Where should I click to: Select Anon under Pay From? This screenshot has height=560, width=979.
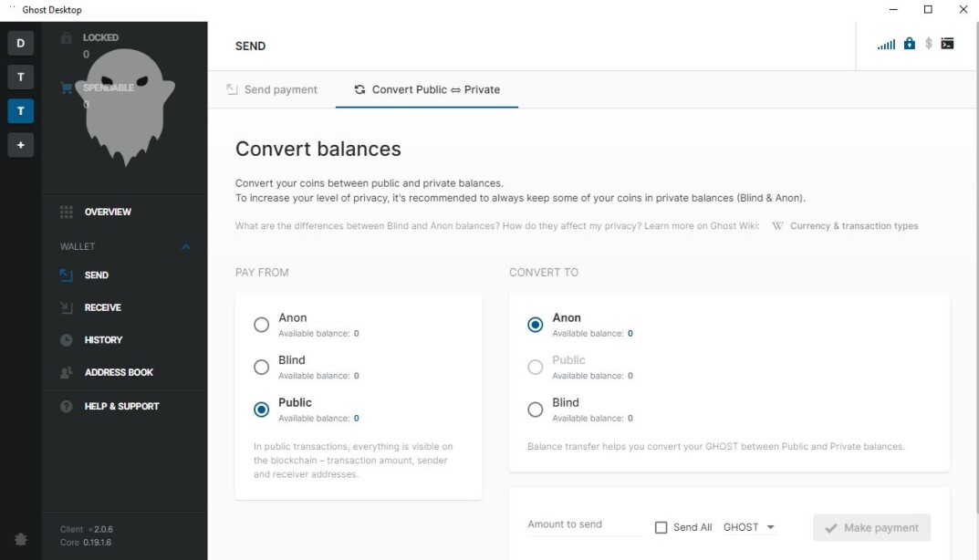click(x=262, y=325)
